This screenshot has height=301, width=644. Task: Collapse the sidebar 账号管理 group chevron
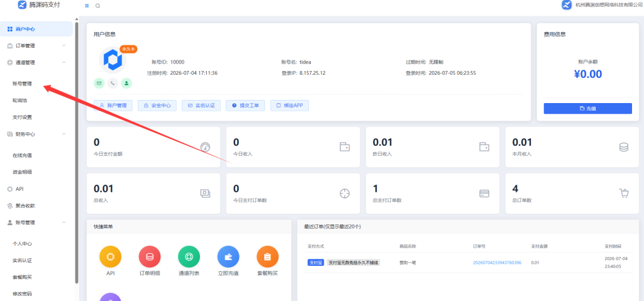[x=64, y=222]
